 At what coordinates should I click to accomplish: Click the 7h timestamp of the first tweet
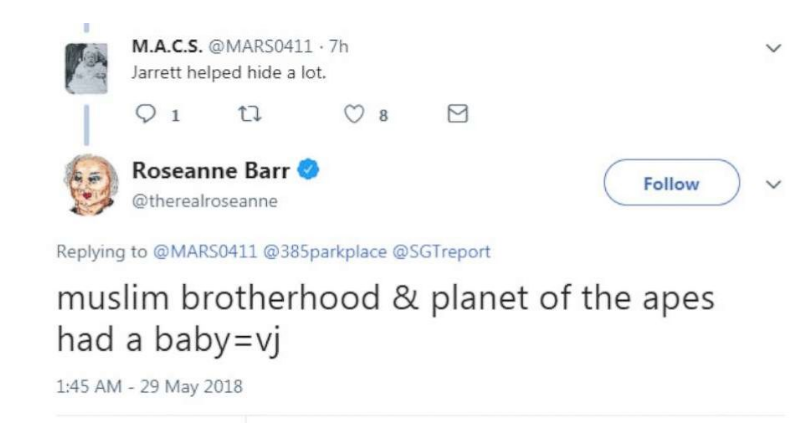click(x=338, y=46)
